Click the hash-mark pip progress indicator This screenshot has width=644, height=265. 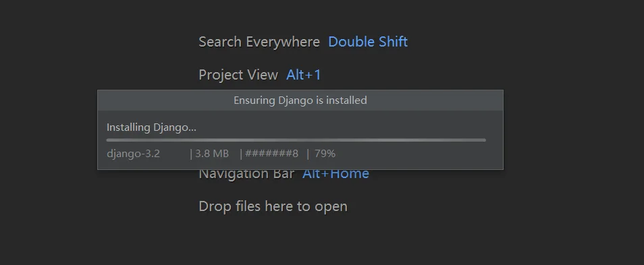pyautogui.click(x=271, y=154)
